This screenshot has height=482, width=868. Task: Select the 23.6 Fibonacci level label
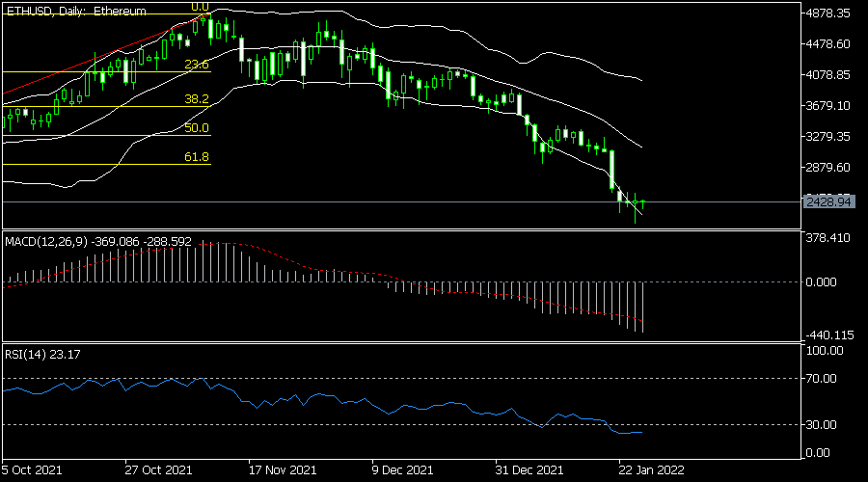point(197,65)
